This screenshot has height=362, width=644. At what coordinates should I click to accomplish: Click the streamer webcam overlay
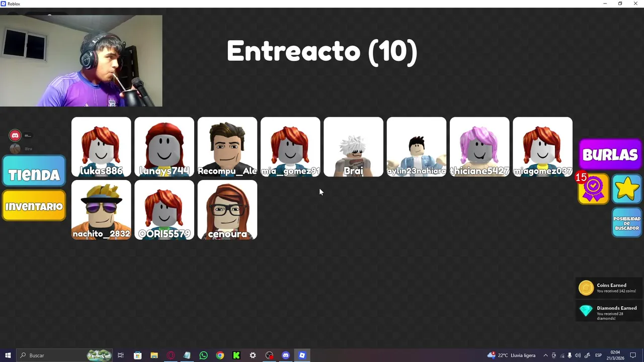point(81,61)
